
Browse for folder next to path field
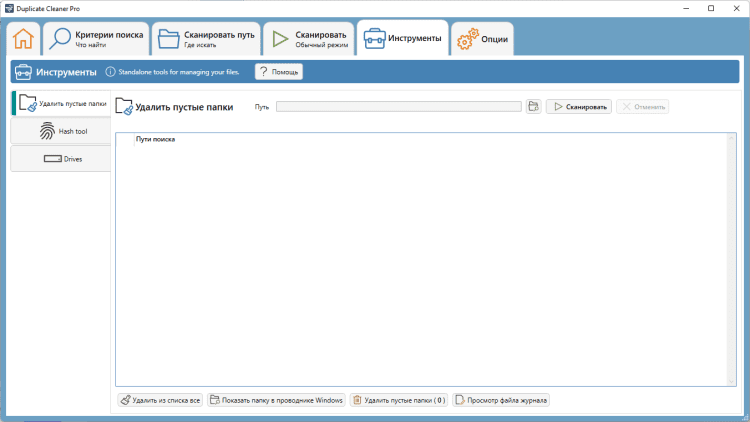click(x=533, y=107)
